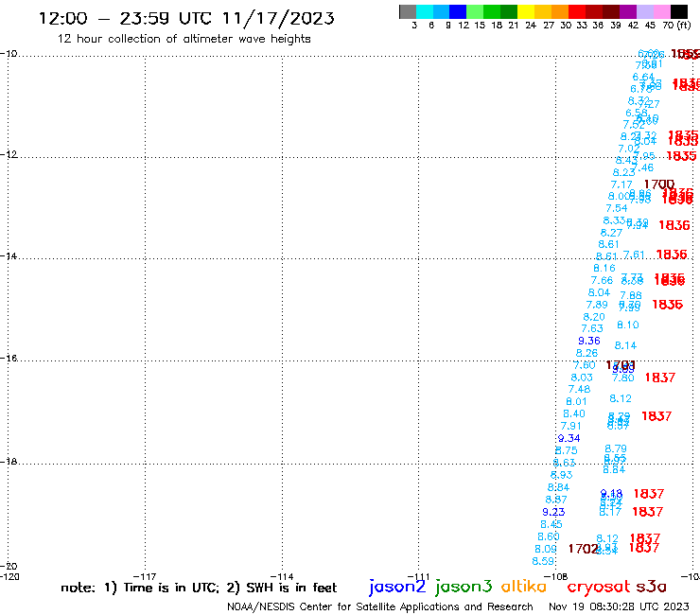This screenshot has height=615, width=700.
Task: Click the dark red 's3a' satellite label
Action: [x=651, y=587]
